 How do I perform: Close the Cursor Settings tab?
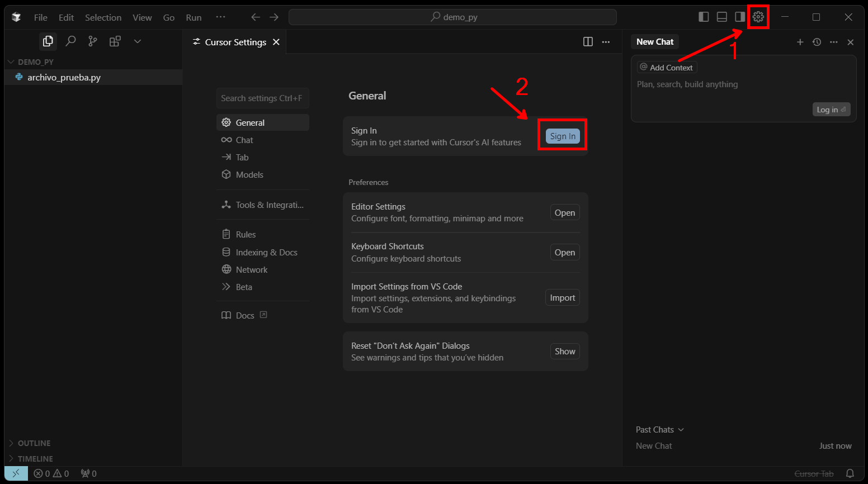click(x=276, y=42)
